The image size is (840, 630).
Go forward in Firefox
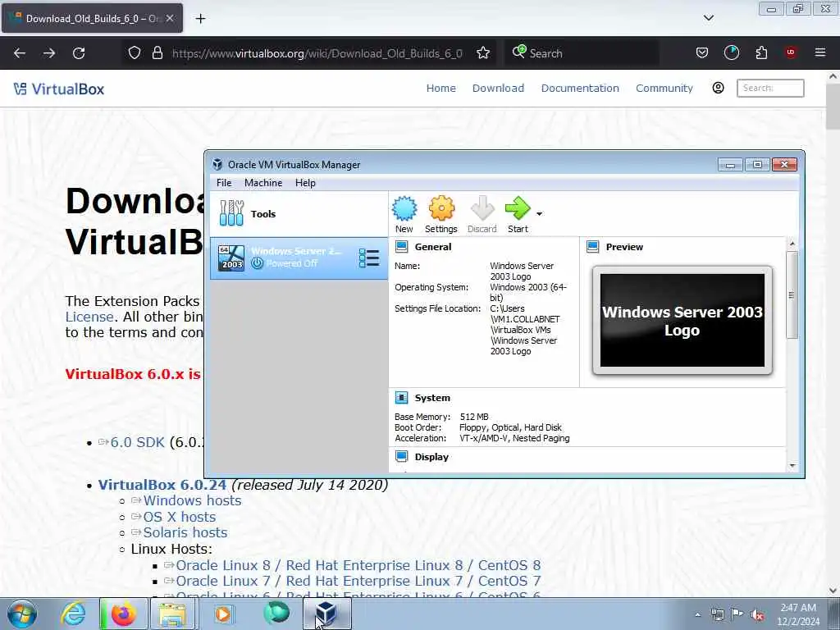(48, 53)
